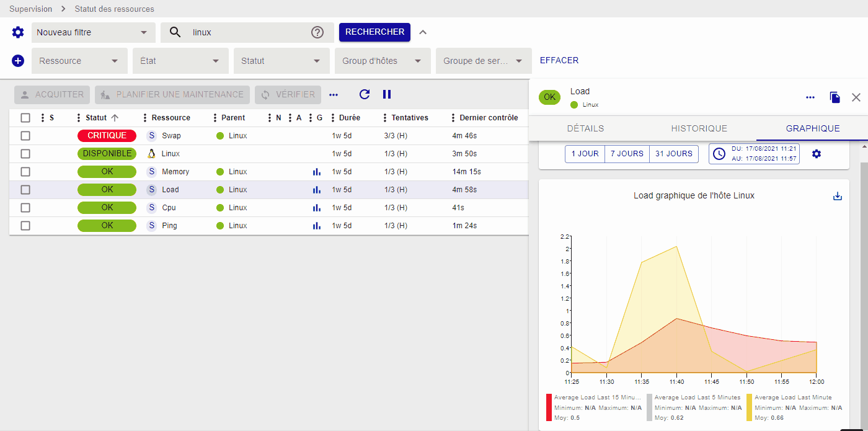Click the search help question mark icon
Viewport: 868px width, 431px height.
317,32
